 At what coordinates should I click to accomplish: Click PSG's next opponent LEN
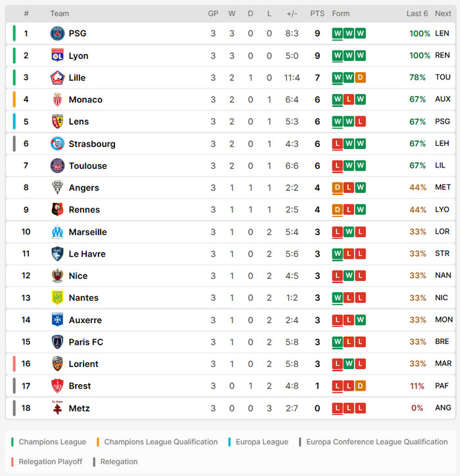coord(442,33)
